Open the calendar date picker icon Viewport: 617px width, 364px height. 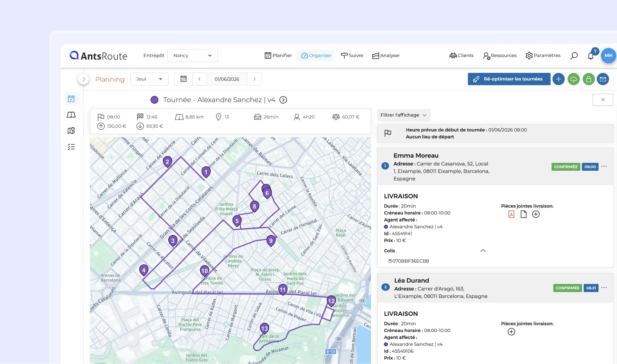[x=184, y=79]
